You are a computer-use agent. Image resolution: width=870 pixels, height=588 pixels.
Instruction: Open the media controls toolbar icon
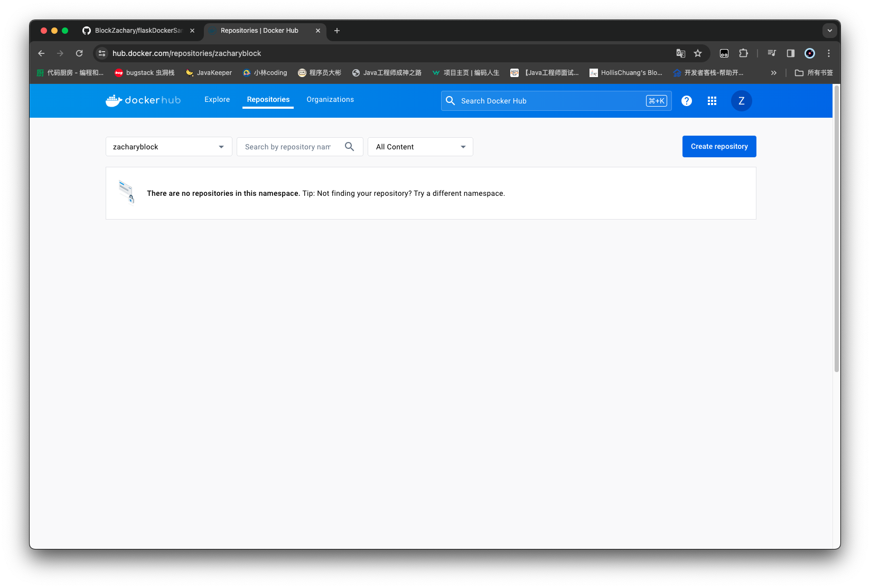coord(772,53)
